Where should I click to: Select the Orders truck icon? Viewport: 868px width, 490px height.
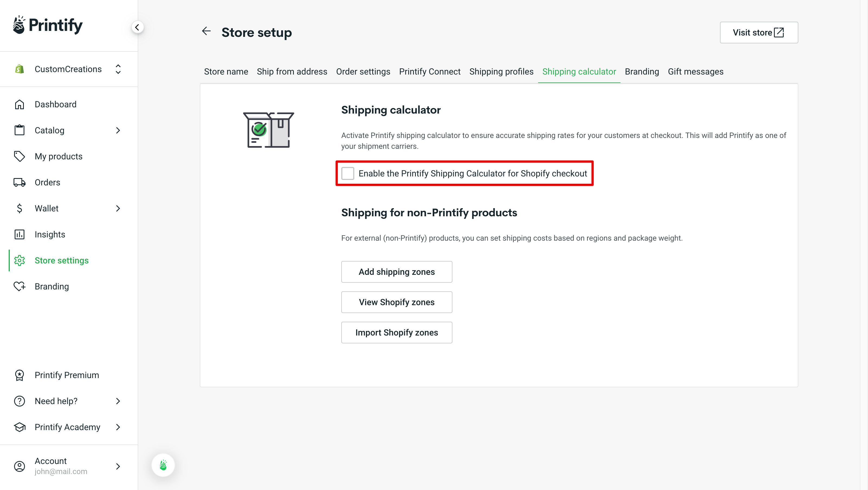click(x=19, y=182)
